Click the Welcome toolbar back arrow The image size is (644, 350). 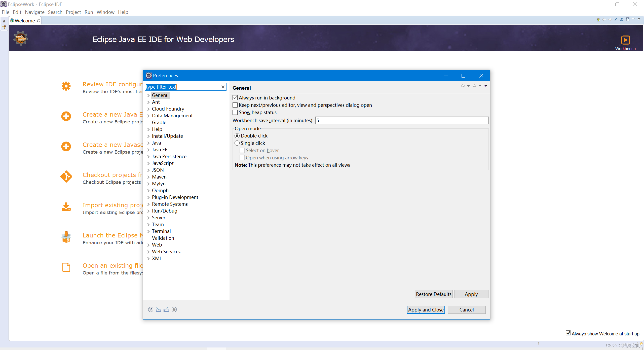click(x=604, y=20)
